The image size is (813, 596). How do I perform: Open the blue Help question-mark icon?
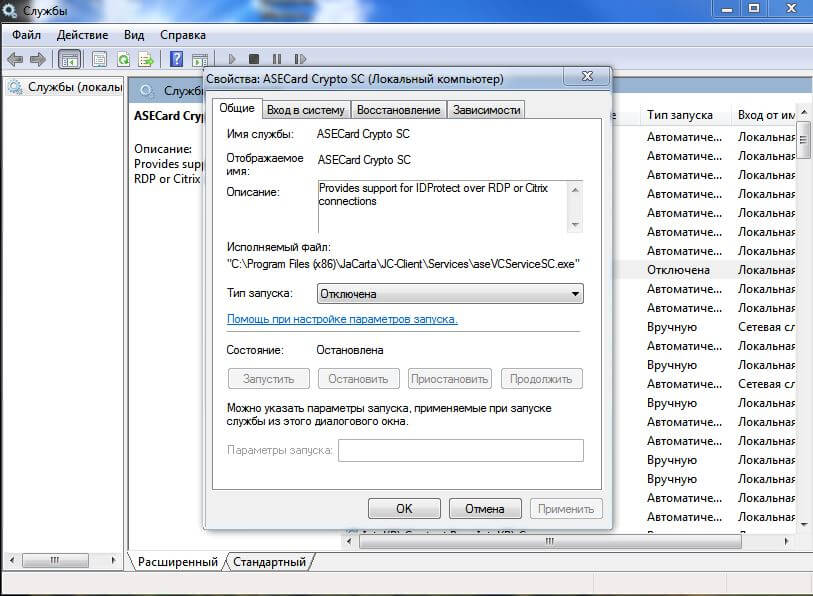pyautogui.click(x=176, y=59)
